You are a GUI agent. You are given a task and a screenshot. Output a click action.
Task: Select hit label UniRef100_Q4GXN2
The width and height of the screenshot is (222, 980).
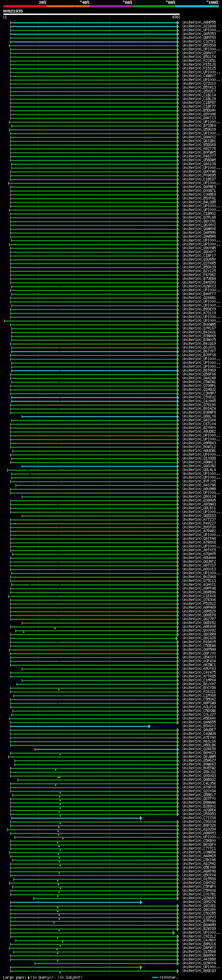pos(199,466)
